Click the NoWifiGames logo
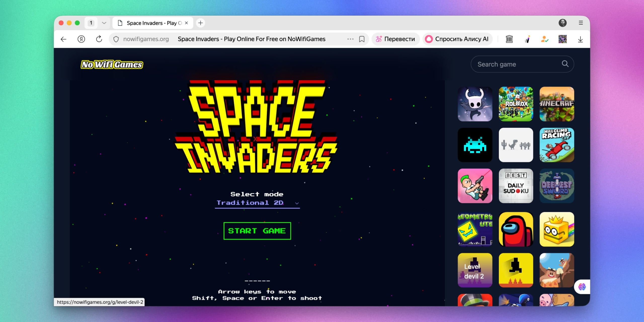 point(112,65)
